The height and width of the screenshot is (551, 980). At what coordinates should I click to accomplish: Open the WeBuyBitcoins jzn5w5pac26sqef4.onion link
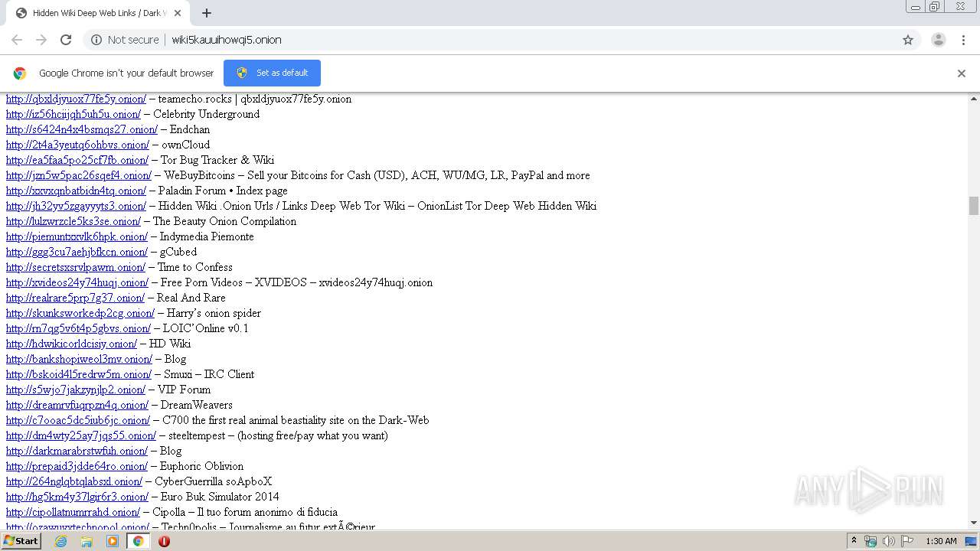pyautogui.click(x=79, y=175)
